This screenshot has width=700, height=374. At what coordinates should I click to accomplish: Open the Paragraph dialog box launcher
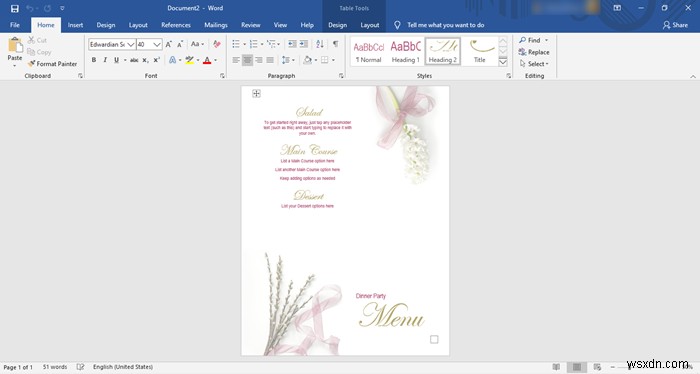point(341,76)
